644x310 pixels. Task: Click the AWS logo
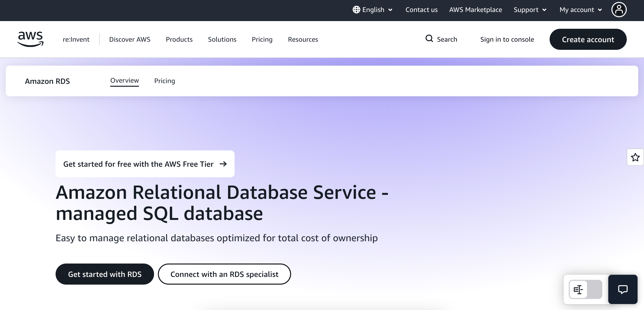[x=30, y=39]
